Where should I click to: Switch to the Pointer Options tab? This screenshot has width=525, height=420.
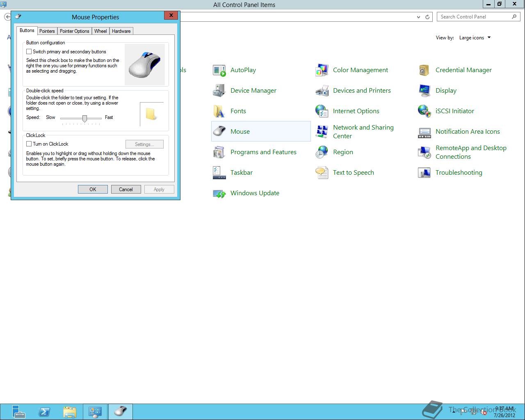(x=75, y=31)
